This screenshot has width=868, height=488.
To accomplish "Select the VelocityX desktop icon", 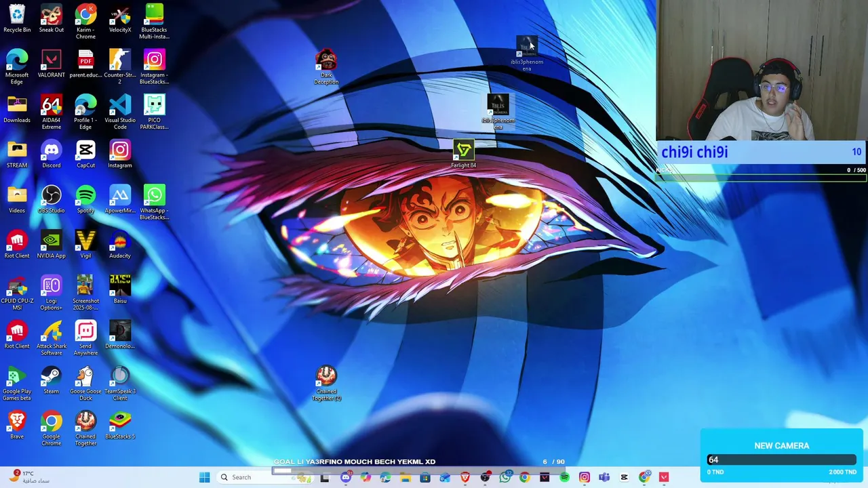I will pos(120,19).
